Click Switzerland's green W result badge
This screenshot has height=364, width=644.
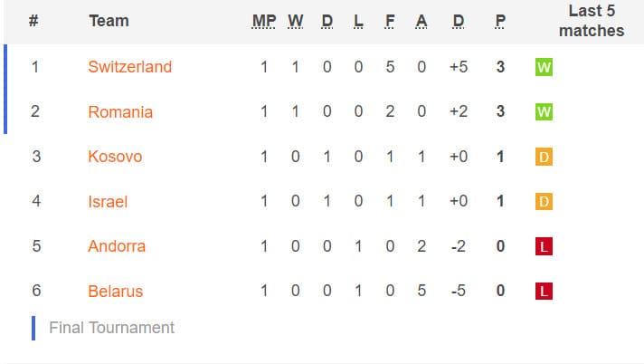pyautogui.click(x=544, y=67)
